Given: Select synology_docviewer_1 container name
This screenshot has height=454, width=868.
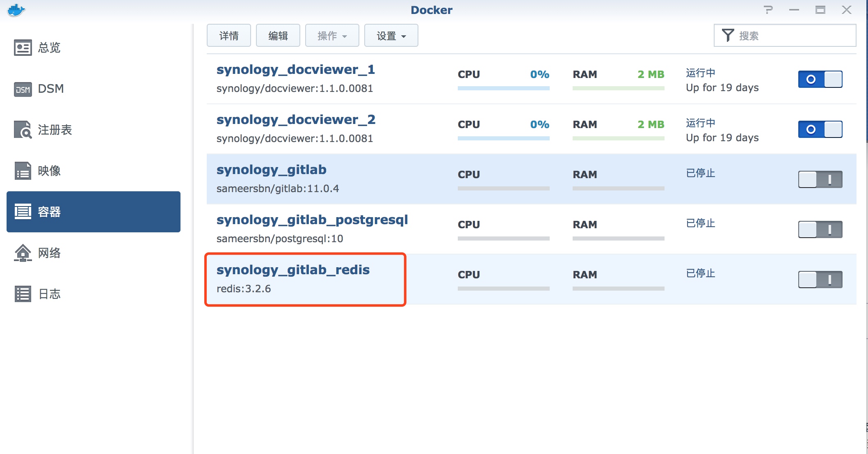Looking at the screenshot, I should [296, 70].
